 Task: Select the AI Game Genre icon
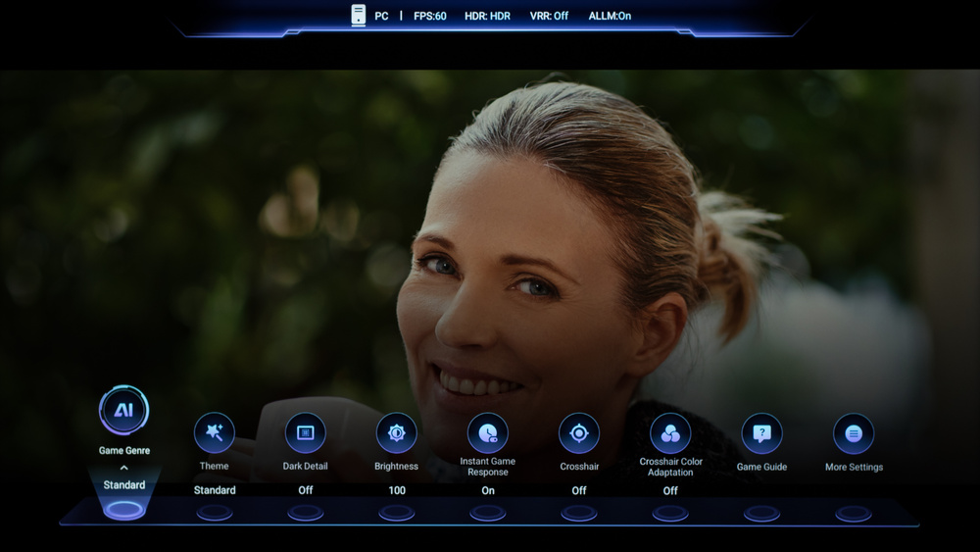pyautogui.click(x=124, y=410)
